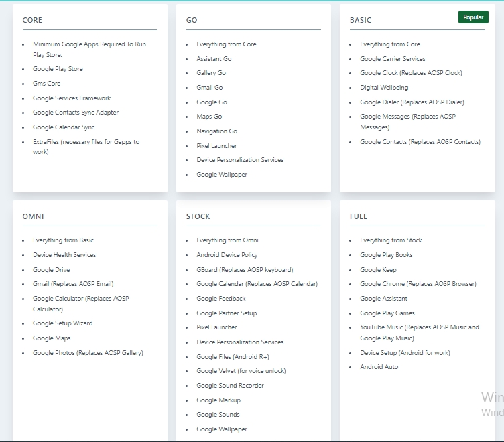This screenshot has width=504, height=442.
Task: Click the green Popular badge
Action: (473, 17)
